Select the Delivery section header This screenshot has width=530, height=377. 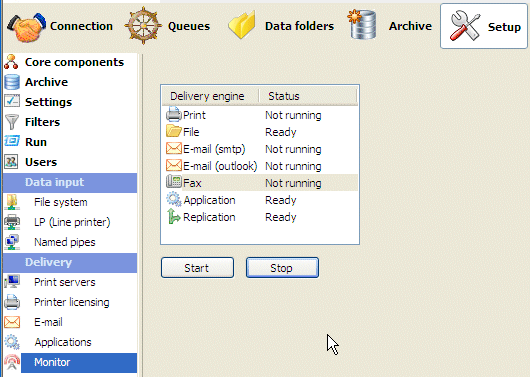(70, 263)
